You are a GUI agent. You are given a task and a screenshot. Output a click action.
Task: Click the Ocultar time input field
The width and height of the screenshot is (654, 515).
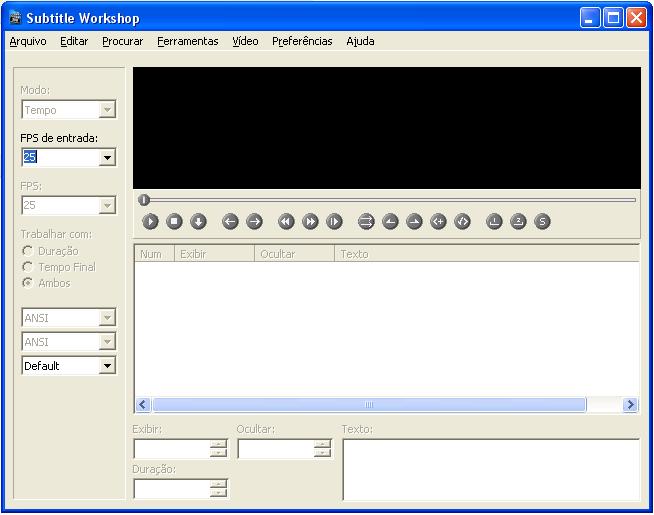276,449
